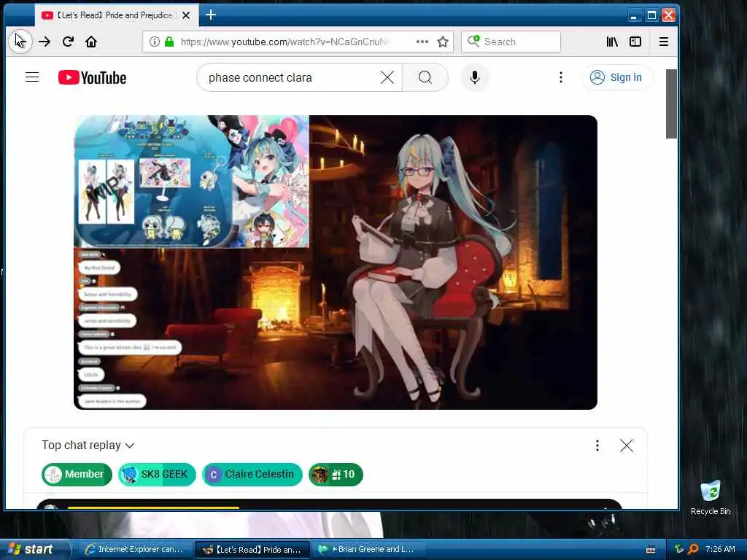
Task: Close the chat replay panel
Action: click(627, 446)
